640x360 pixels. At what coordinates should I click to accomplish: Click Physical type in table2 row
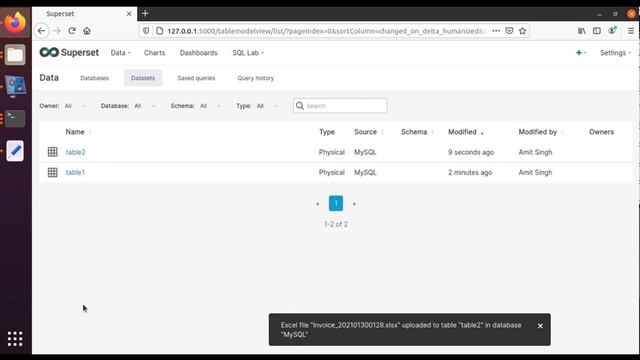click(331, 152)
